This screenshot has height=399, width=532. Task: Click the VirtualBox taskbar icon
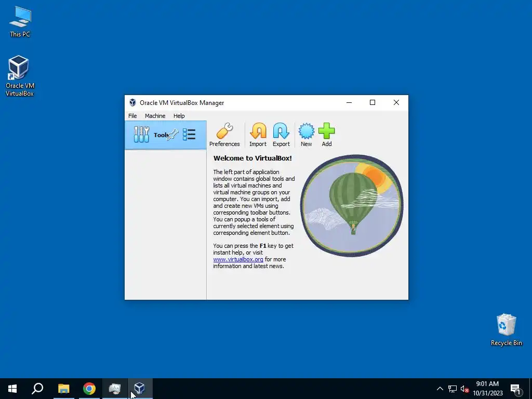(140, 389)
